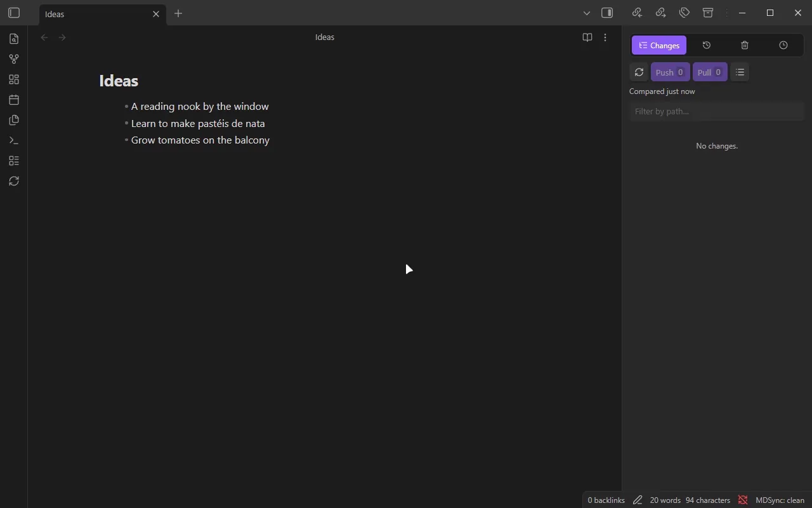Open the outgoing links panel icon
812x508 pixels.
coord(660,13)
